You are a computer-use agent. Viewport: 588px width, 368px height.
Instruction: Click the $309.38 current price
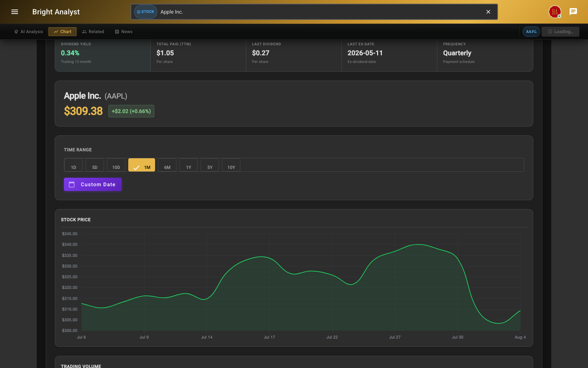click(83, 111)
